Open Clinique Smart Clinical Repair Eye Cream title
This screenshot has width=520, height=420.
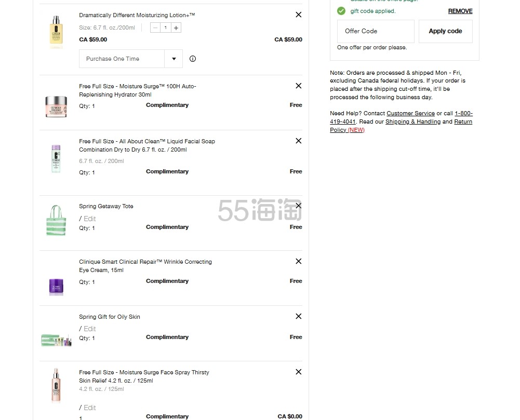(145, 266)
